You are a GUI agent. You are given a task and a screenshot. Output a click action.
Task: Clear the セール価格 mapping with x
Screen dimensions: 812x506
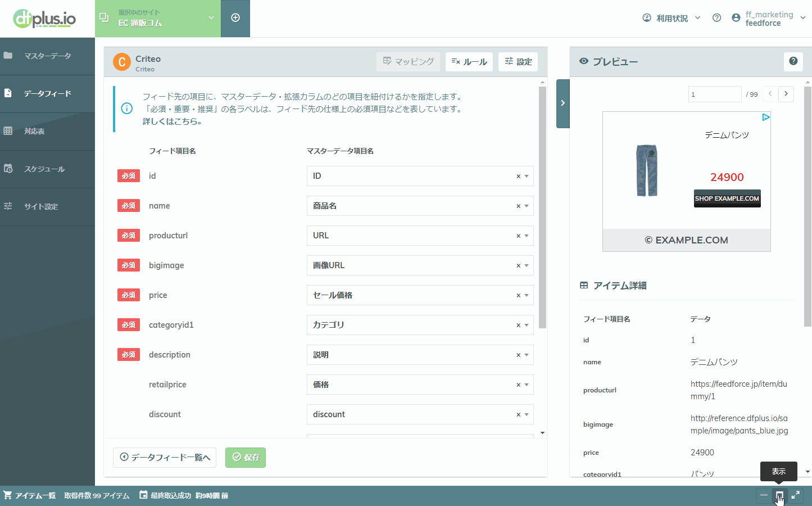click(x=518, y=296)
